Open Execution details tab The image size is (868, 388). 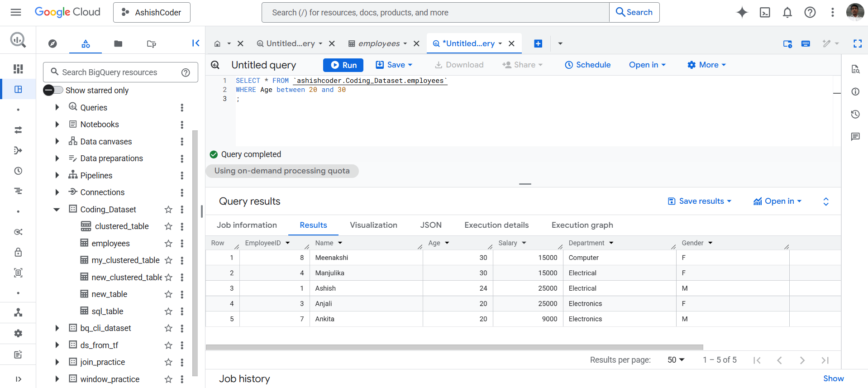pyautogui.click(x=496, y=225)
